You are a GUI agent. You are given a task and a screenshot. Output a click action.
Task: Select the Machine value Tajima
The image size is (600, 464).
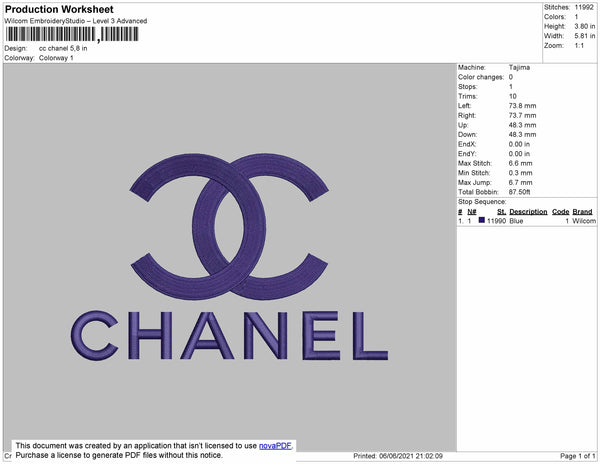coord(519,67)
